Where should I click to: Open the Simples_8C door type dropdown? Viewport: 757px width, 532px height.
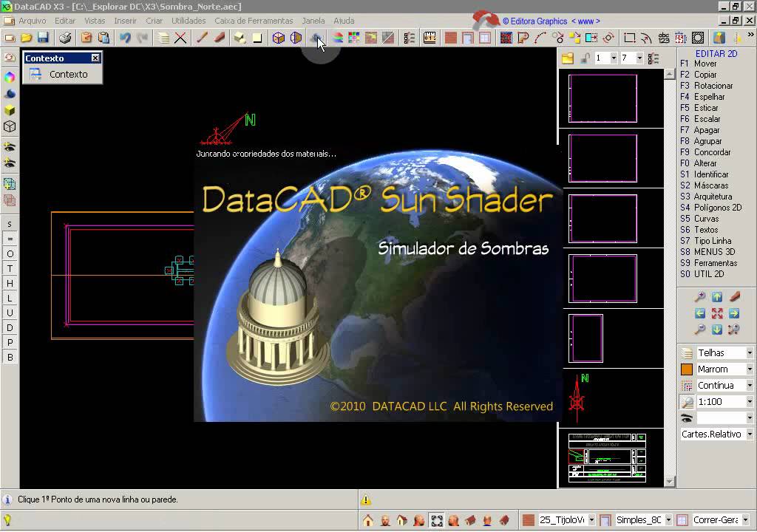pos(668,520)
